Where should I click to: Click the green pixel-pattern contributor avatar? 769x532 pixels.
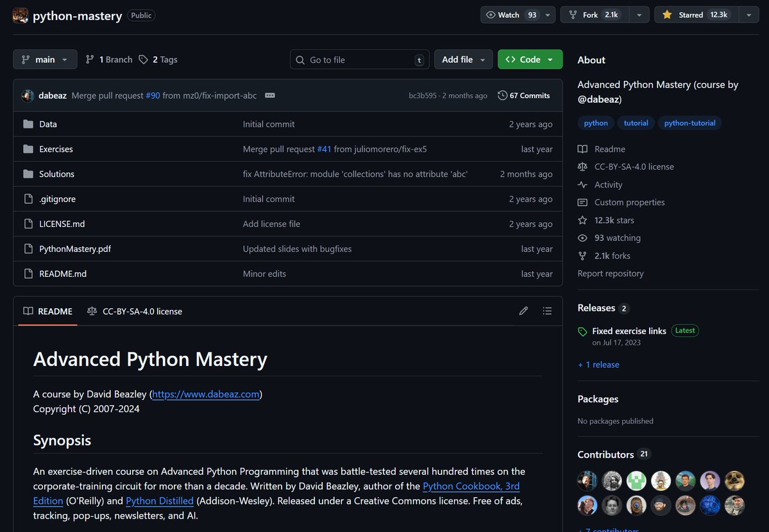[636, 481]
